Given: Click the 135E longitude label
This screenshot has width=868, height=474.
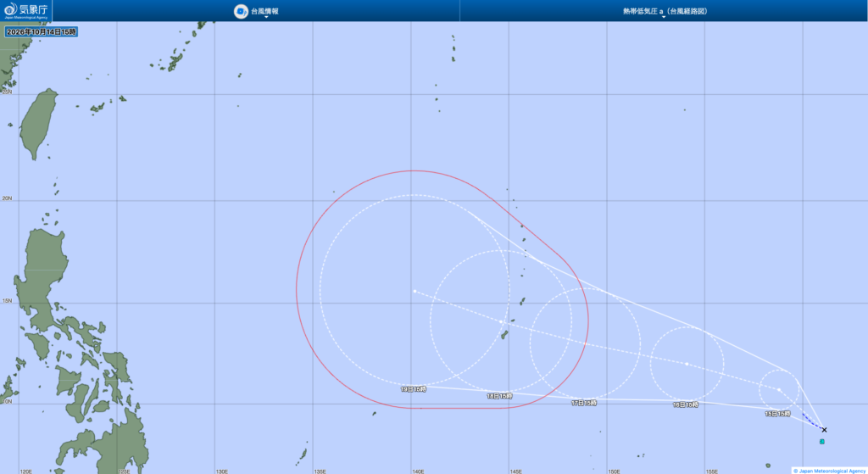Looking at the screenshot, I should click(320, 471).
